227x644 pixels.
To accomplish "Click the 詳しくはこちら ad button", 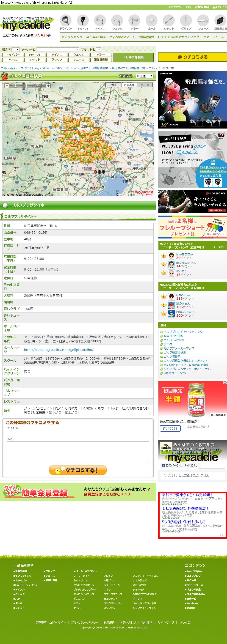I will pos(170,428).
